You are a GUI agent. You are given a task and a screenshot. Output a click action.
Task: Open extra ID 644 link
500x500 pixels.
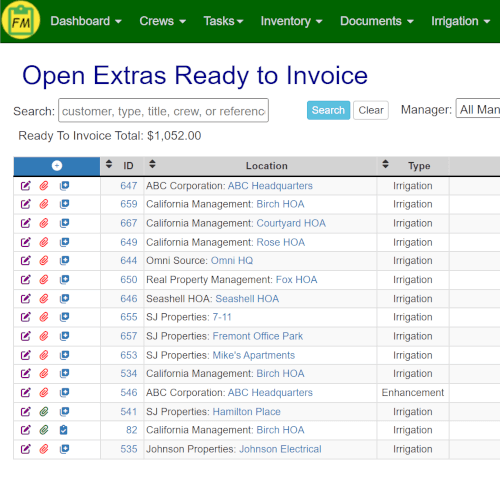coord(129,260)
